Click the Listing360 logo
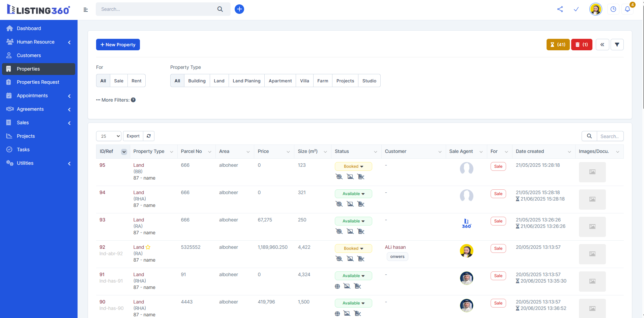The height and width of the screenshot is (318, 644). (38, 9)
